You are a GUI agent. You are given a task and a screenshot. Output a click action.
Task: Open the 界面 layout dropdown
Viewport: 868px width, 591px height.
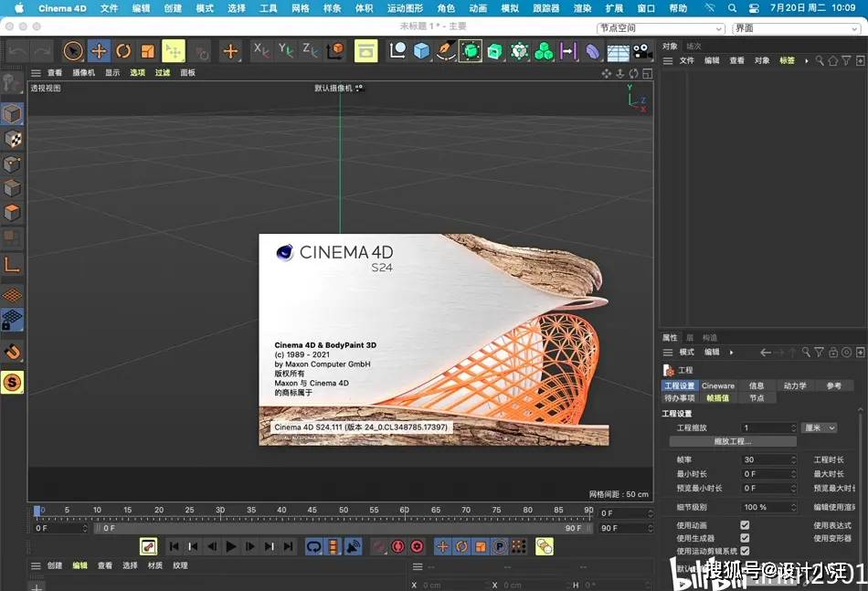[x=796, y=28]
